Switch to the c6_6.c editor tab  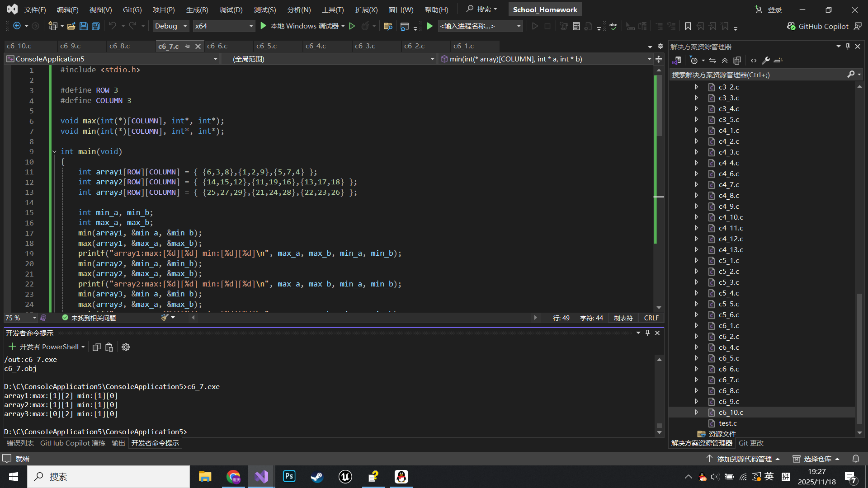coord(217,46)
